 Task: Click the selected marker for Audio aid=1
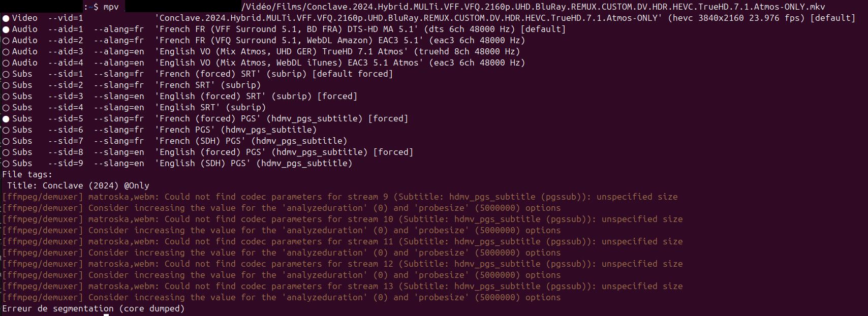[x=6, y=29]
